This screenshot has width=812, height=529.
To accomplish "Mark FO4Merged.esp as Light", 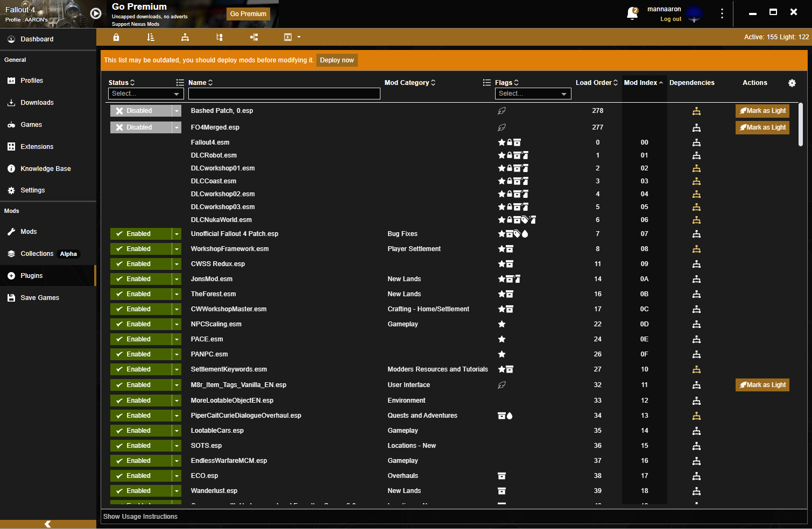I will (762, 127).
